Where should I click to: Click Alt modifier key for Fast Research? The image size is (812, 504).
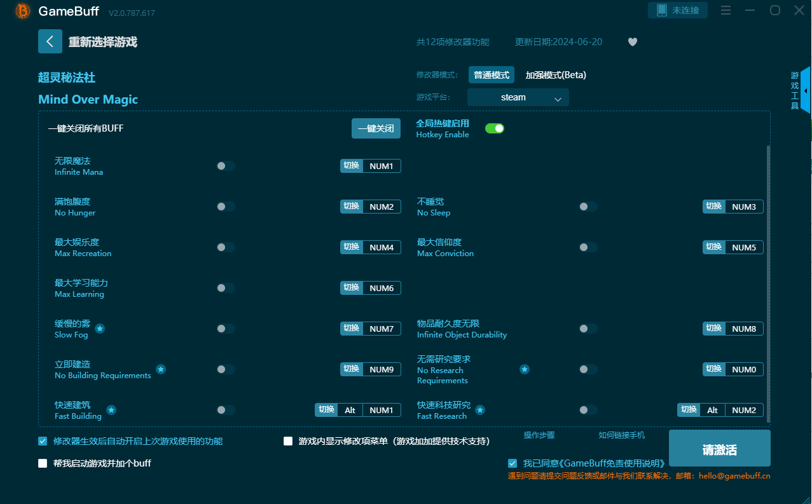click(x=712, y=411)
